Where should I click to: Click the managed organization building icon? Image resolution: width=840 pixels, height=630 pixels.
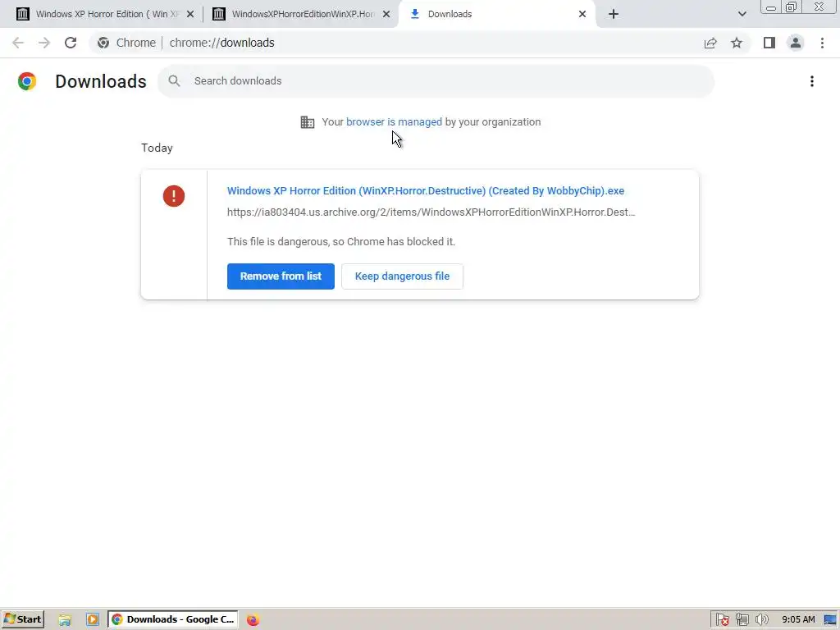pos(308,122)
